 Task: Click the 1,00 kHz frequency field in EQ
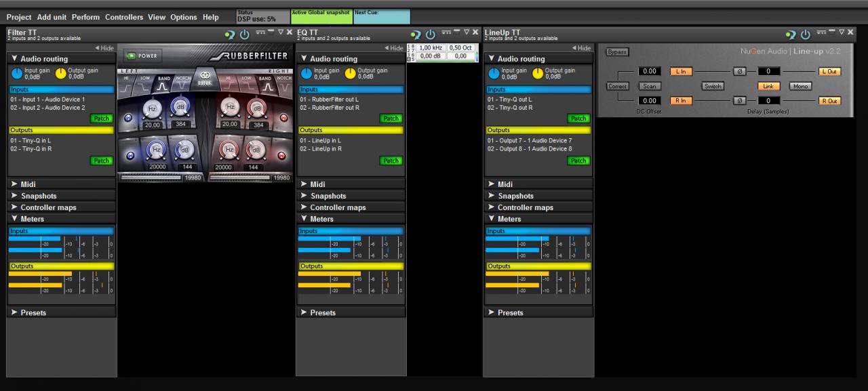(x=431, y=48)
